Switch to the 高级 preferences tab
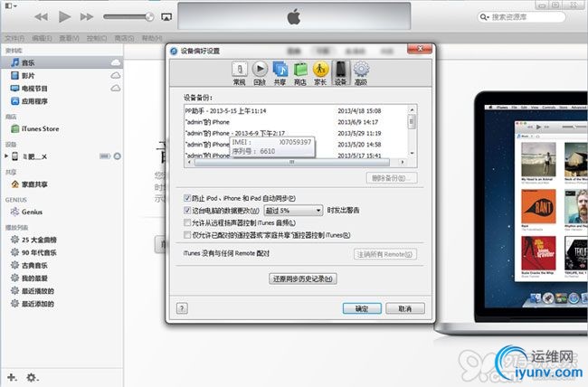Screen dimensions: 588x387 tap(361, 73)
